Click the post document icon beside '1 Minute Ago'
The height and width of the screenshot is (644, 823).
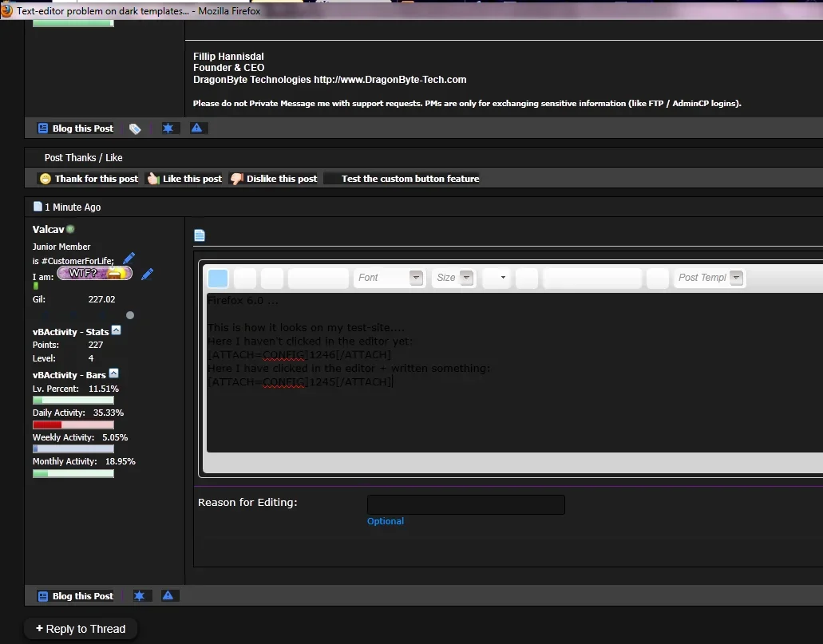38,206
